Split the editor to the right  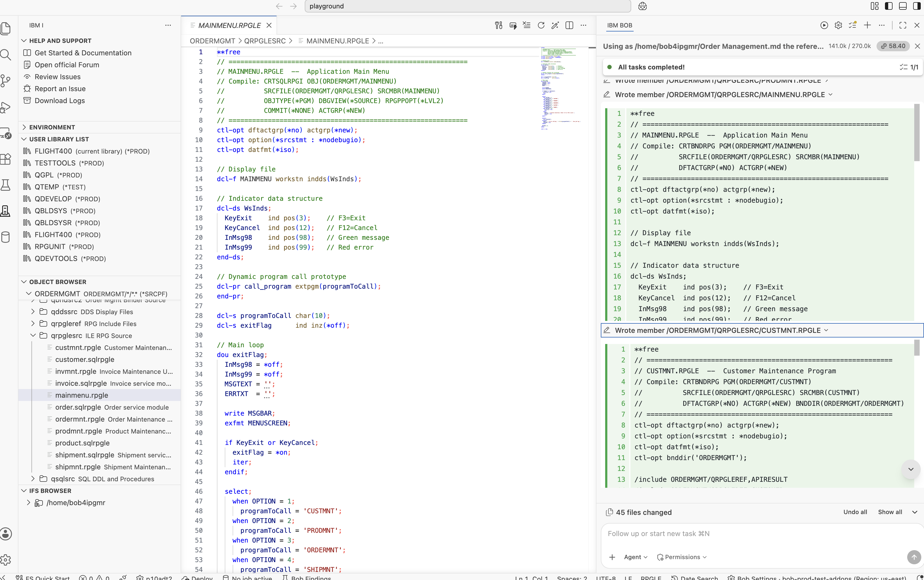pyautogui.click(x=569, y=25)
